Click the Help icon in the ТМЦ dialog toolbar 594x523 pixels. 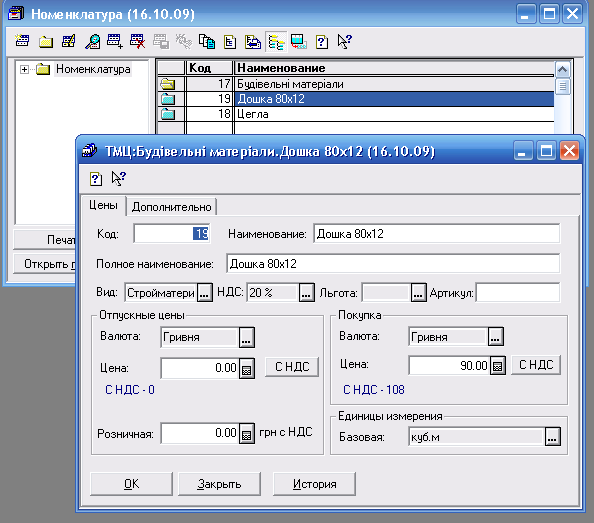tap(95, 178)
